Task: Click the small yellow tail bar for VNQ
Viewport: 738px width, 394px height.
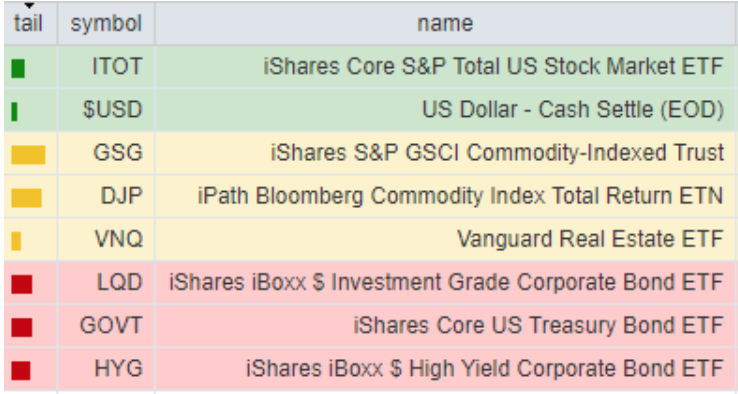Action: [16, 241]
